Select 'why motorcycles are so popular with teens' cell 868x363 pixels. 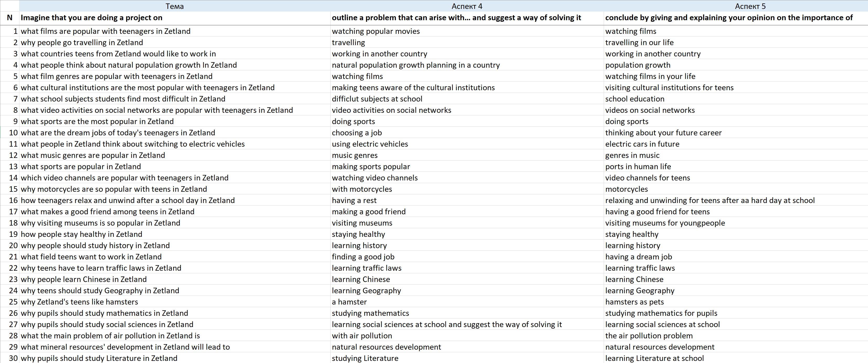(175, 189)
